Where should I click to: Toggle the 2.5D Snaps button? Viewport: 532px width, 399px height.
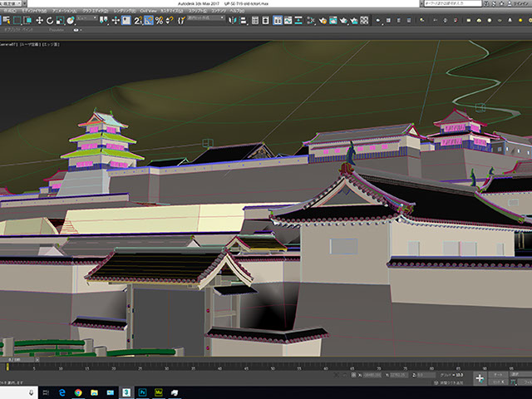point(137,20)
